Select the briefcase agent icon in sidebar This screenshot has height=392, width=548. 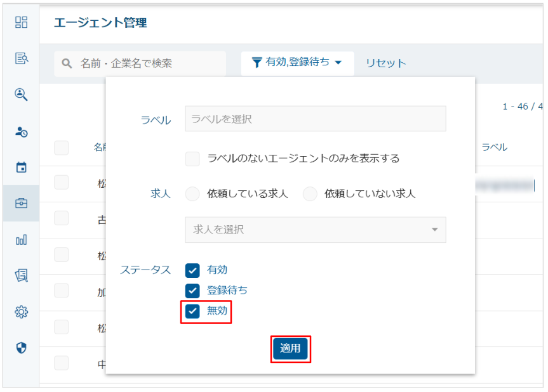(x=22, y=204)
